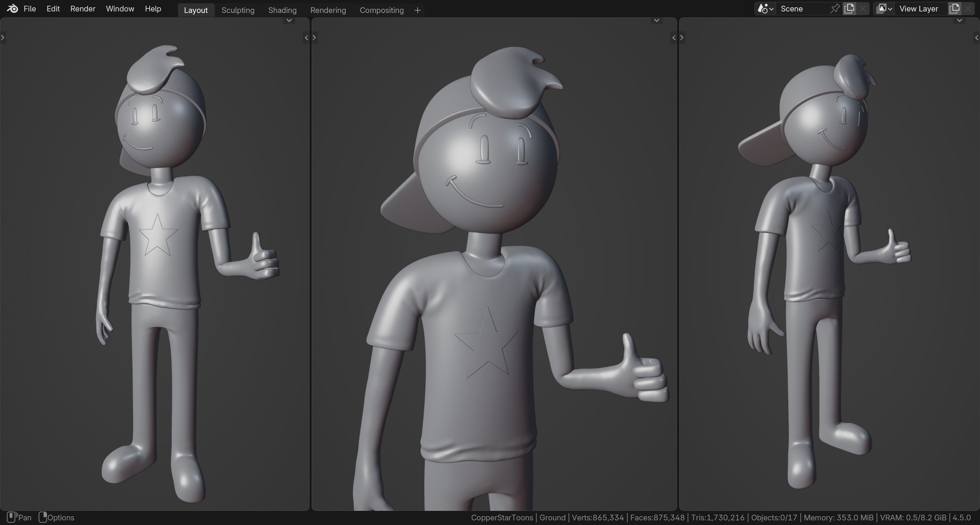Add a new view layer icon

tap(954, 9)
